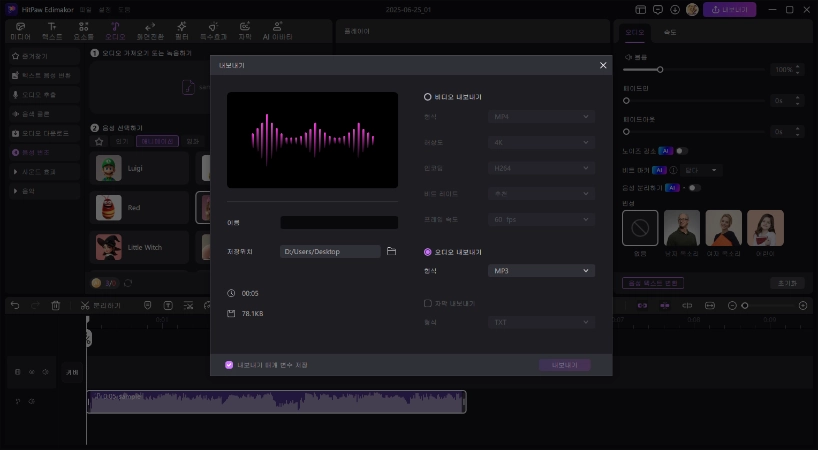Click the refresh icon next to coin counter
Viewport: 818px width, 450px height.
coord(128,283)
